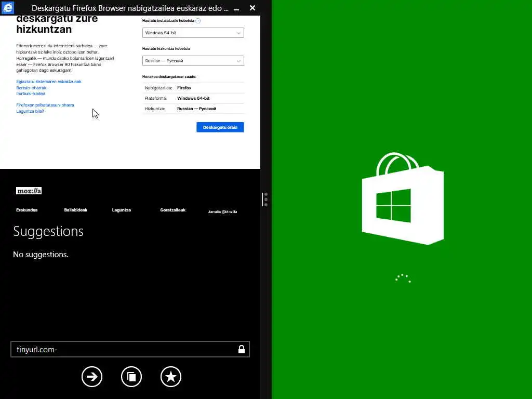This screenshot has height=399, width=532.
Task: Click the Garatzaileak footer heading
Action: tap(172, 210)
